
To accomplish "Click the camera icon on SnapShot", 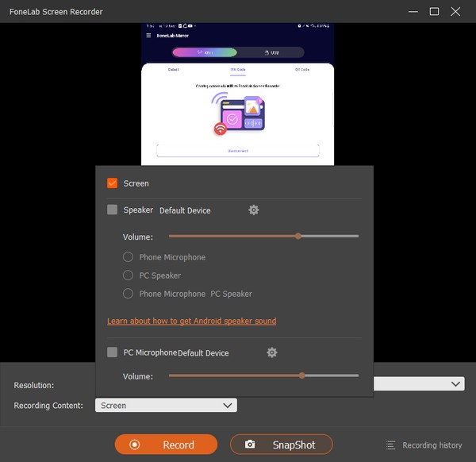I will point(250,444).
